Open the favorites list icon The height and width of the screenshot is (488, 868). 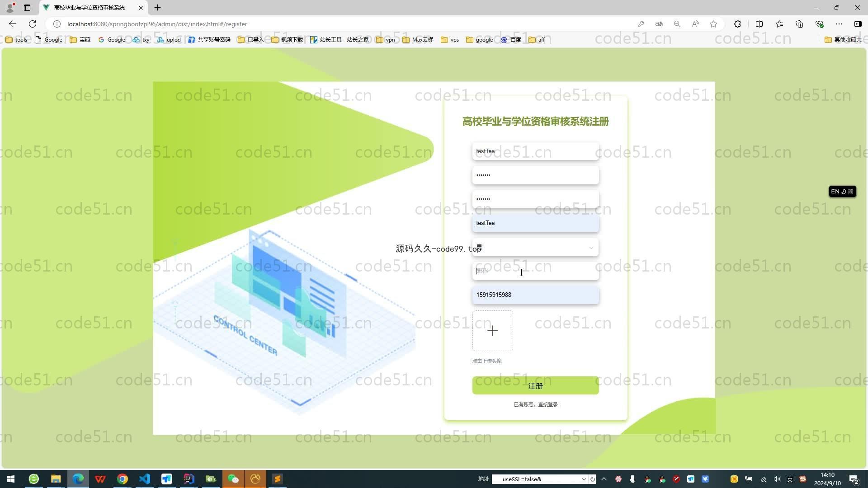(779, 24)
